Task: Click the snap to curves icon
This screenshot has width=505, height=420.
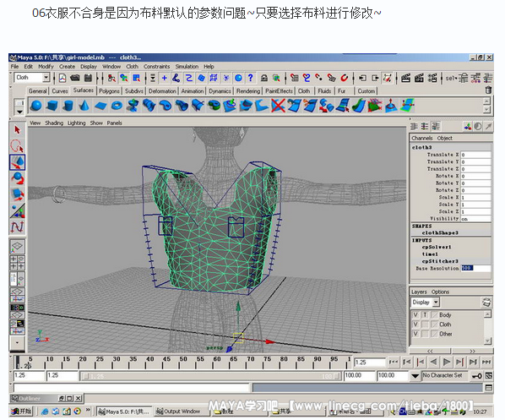Action: click(x=307, y=78)
